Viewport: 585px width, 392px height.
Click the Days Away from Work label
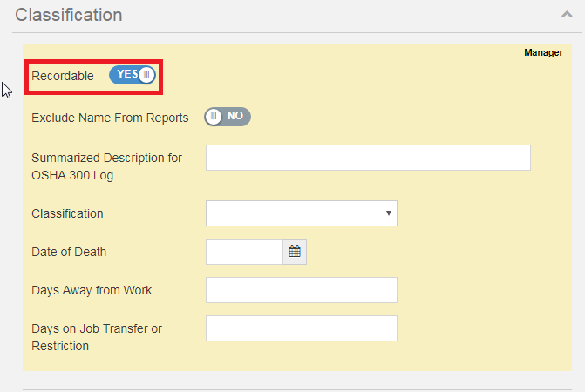pyautogui.click(x=92, y=290)
